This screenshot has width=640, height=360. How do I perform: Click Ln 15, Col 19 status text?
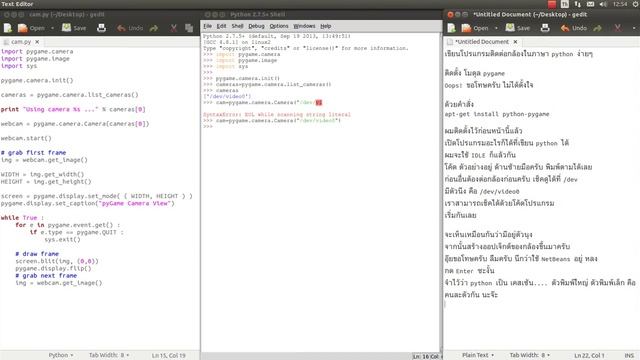(169, 356)
